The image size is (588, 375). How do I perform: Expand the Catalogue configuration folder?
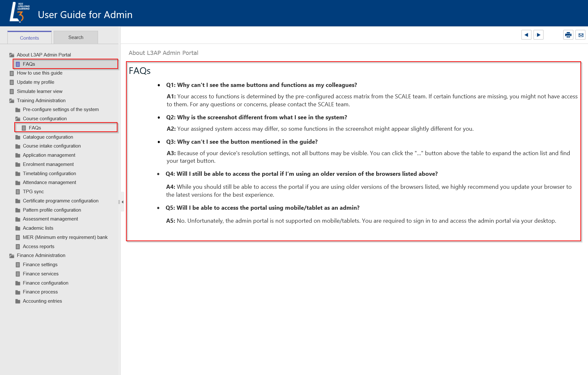click(x=18, y=137)
